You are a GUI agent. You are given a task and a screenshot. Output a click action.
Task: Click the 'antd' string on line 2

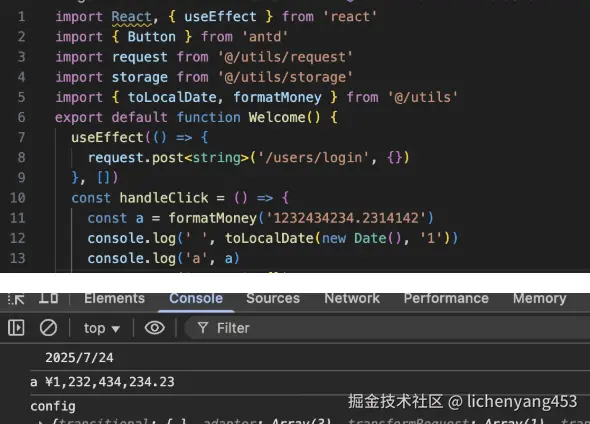click(x=265, y=37)
